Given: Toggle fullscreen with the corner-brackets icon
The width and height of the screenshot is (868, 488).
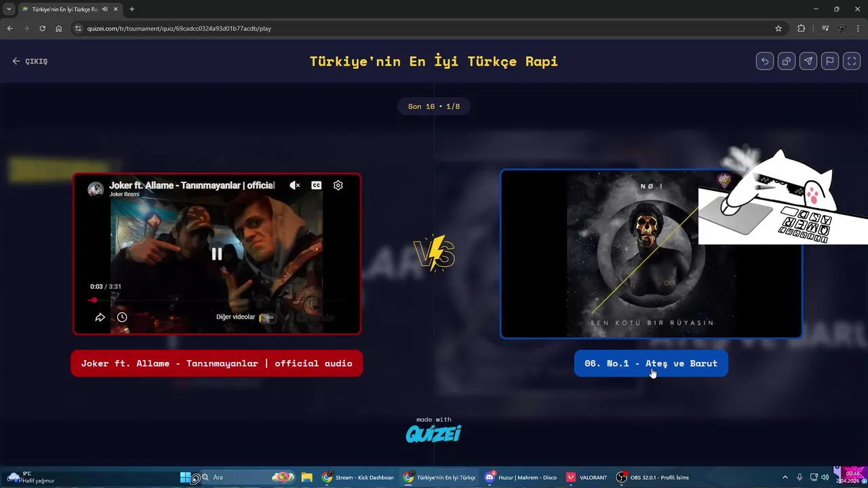Looking at the screenshot, I should tap(852, 61).
